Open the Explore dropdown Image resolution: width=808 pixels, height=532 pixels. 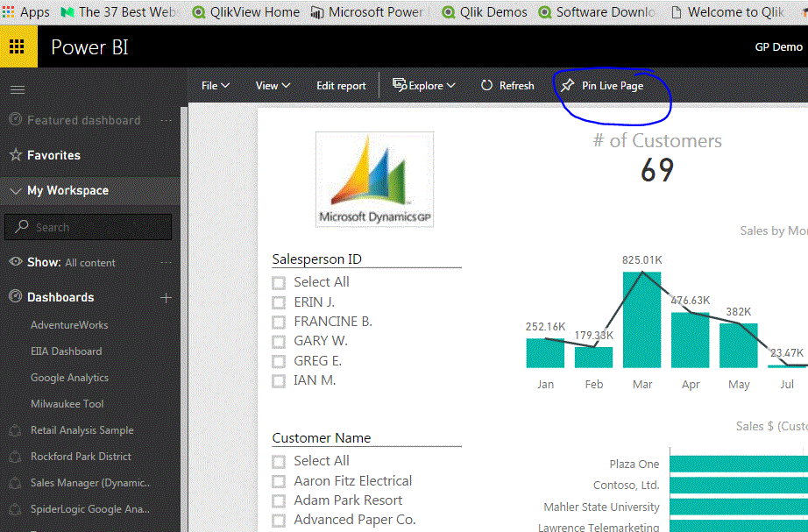point(424,85)
